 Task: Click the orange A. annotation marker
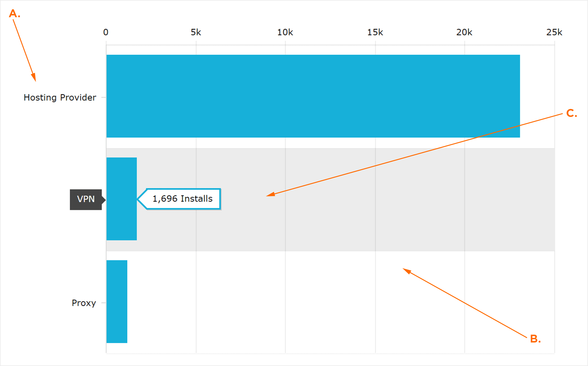click(15, 13)
